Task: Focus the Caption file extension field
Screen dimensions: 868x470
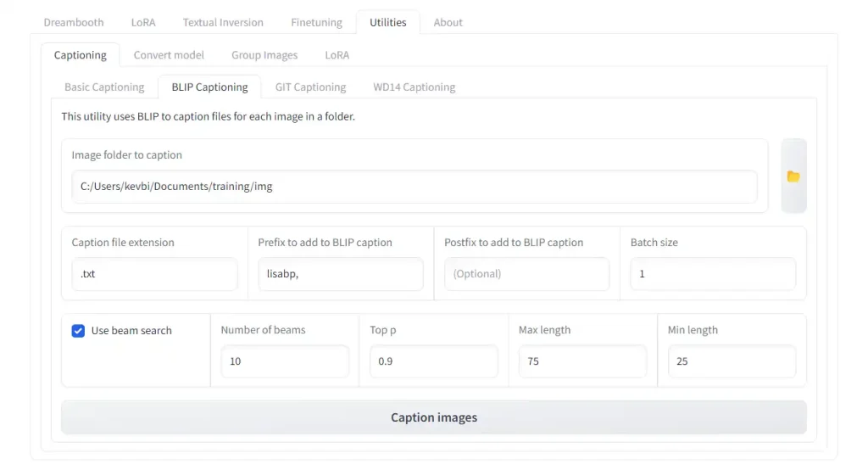Action: (x=154, y=274)
